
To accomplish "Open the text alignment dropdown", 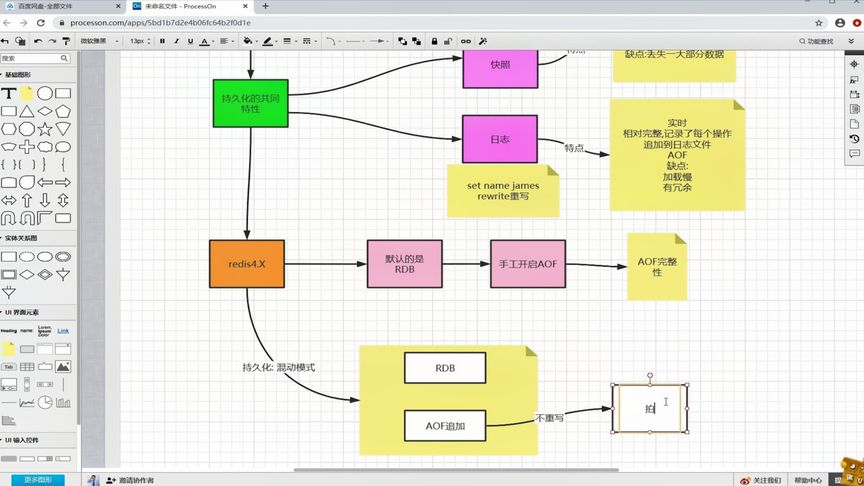I will coord(226,41).
